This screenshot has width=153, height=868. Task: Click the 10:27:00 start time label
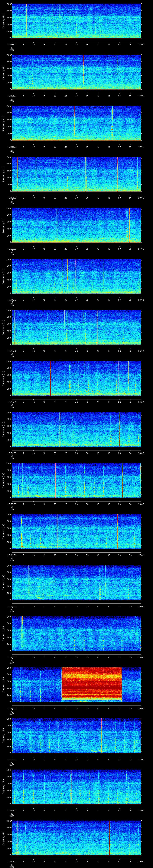coord(12,606)
